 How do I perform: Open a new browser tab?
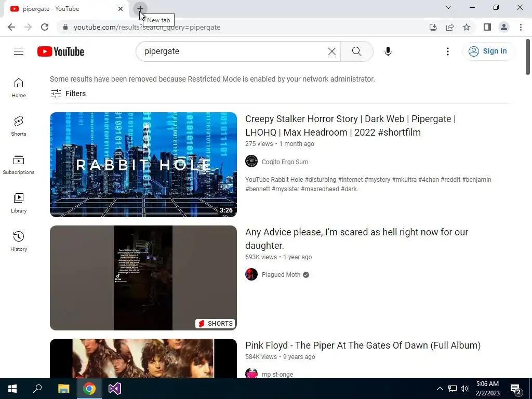tap(140, 8)
